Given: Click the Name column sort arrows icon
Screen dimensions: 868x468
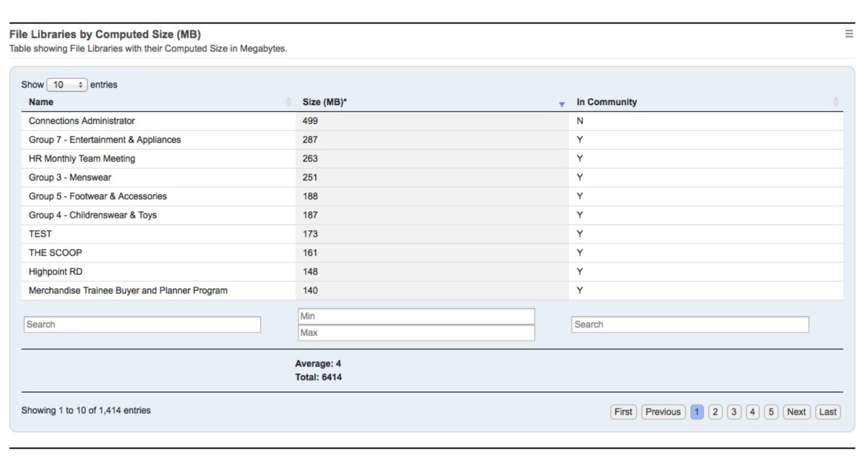Looking at the screenshot, I should [288, 102].
